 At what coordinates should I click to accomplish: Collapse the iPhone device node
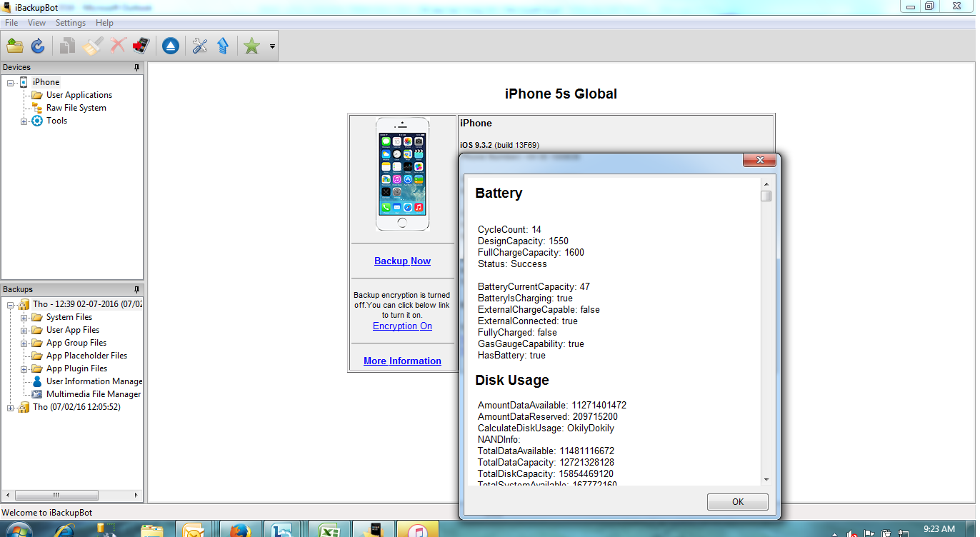[11, 83]
